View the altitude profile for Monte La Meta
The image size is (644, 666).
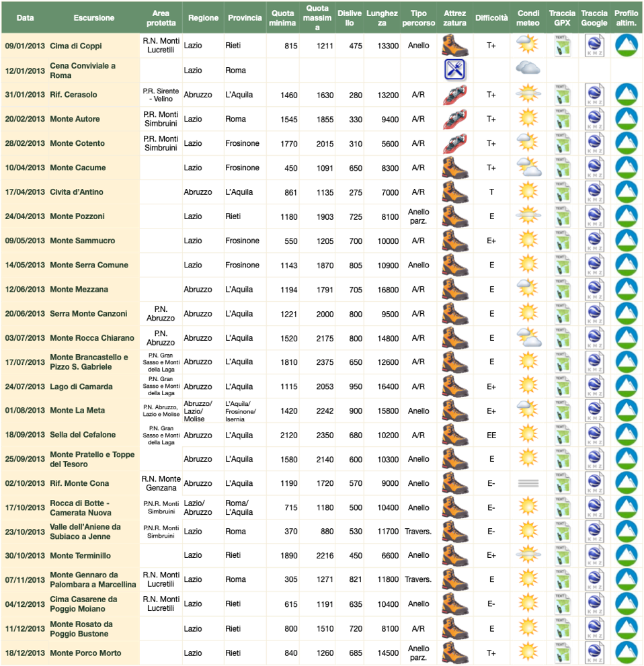click(626, 411)
